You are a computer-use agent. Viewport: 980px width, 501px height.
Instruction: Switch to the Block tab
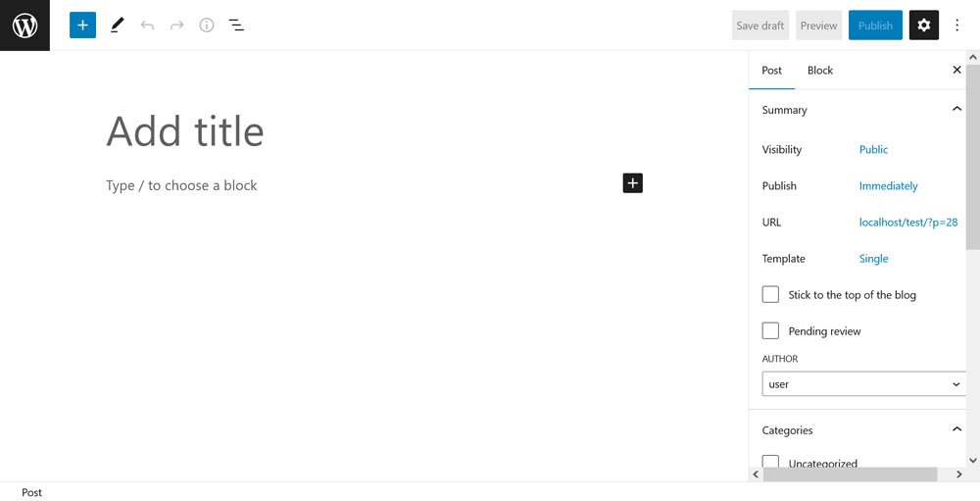coord(820,70)
